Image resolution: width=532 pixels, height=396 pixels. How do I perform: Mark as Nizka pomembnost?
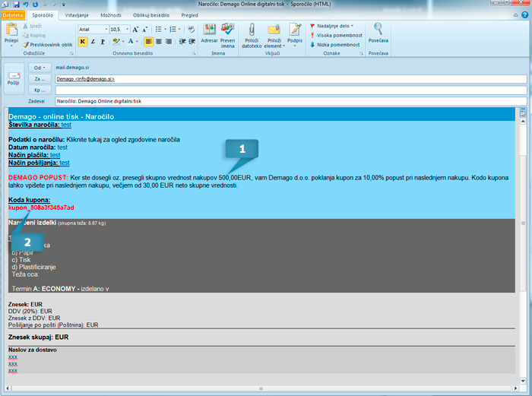[335, 44]
